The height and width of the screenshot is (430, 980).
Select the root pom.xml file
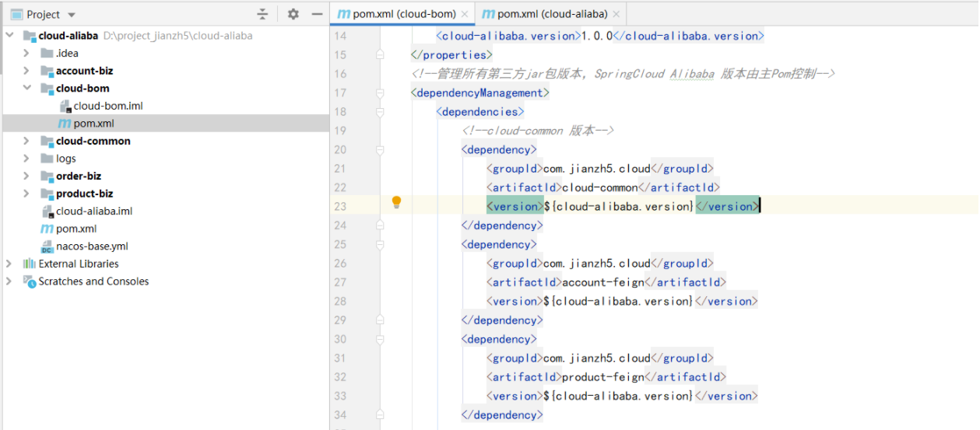(x=76, y=229)
